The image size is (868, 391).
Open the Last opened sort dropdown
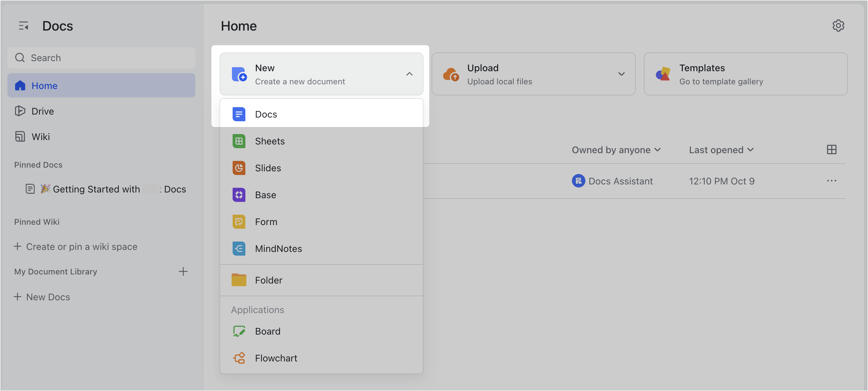click(x=721, y=150)
